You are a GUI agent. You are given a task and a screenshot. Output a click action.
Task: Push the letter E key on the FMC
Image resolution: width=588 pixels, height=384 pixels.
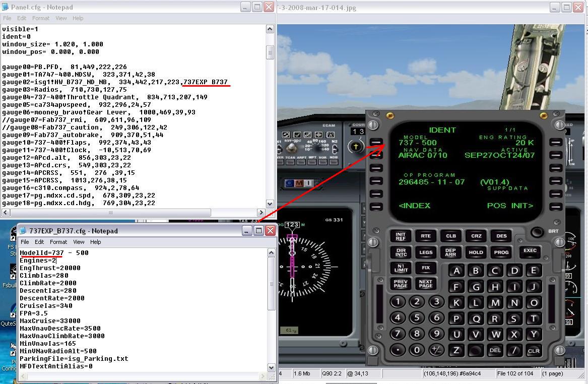point(534,271)
